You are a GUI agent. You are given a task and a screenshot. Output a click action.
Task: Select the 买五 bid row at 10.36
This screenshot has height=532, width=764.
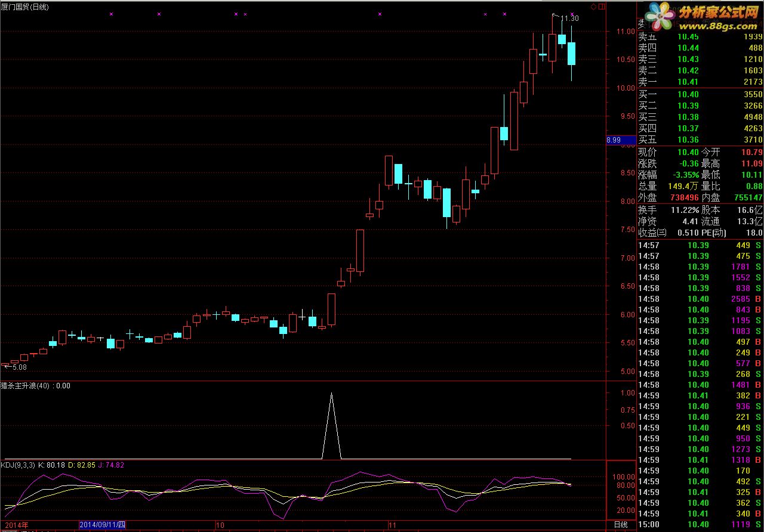coord(701,140)
